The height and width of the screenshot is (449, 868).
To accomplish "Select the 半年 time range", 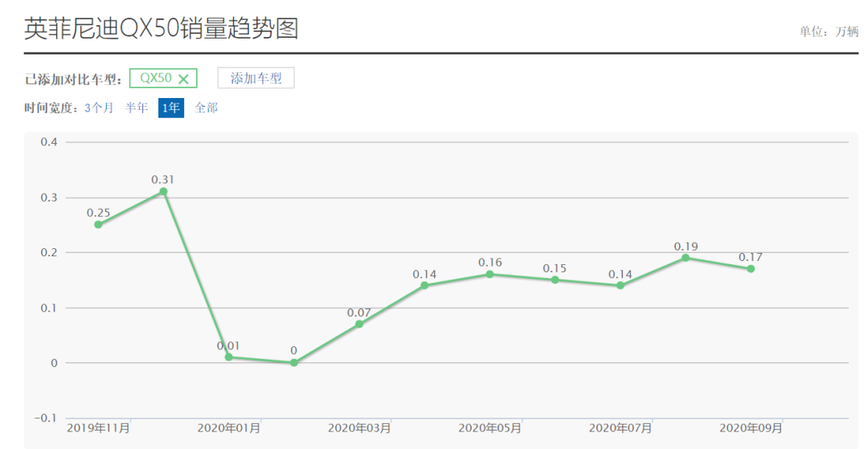I will tap(137, 108).
